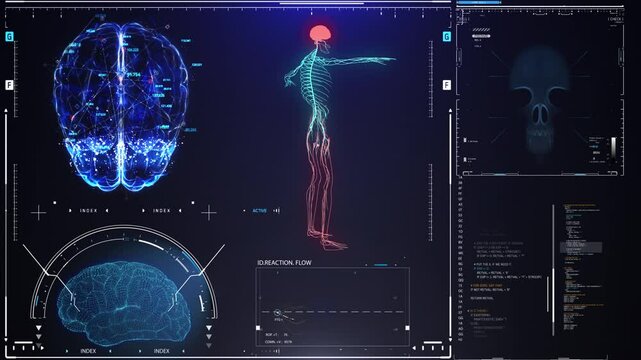Click the grayscale gradient bar beside the skull
Image resolution: width=641 pixels, height=360 pixels.
614,148
